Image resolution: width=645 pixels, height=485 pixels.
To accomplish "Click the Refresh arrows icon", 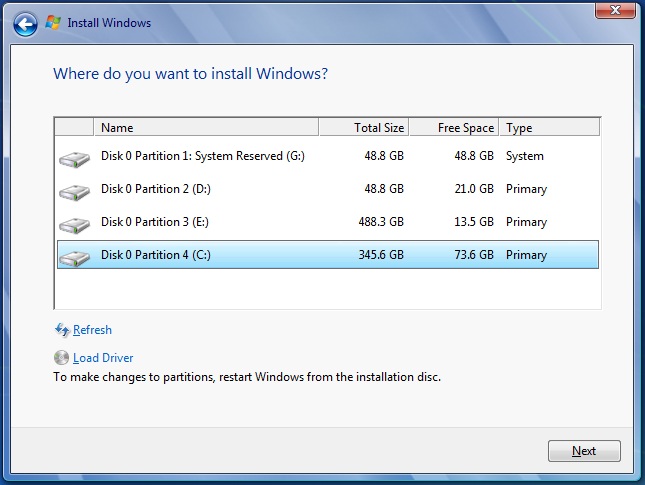I will [62, 330].
